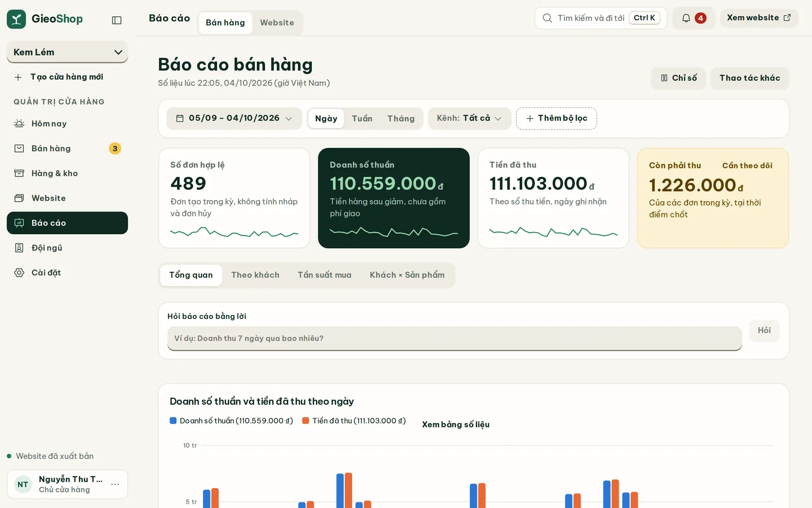Click the Tìm kiếm và đi tới search box
Image resolution: width=812 pixels, height=508 pixels.
pyautogui.click(x=601, y=18)
